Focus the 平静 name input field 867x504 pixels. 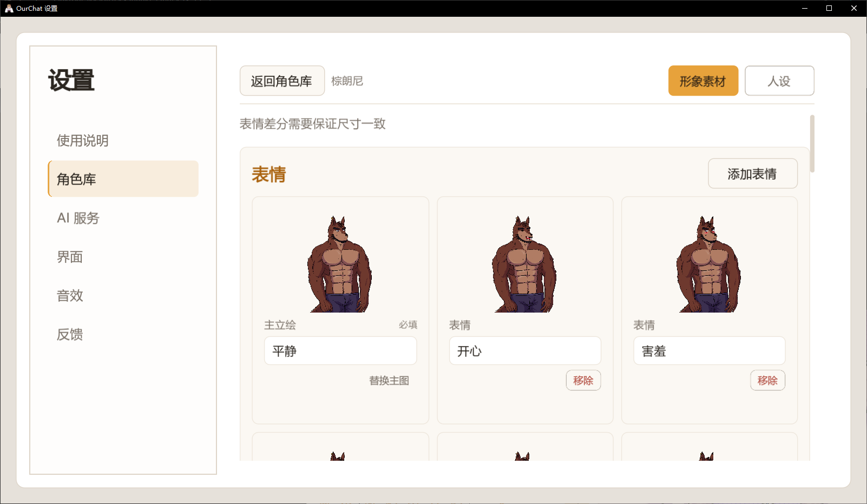[x=340, y=351]
